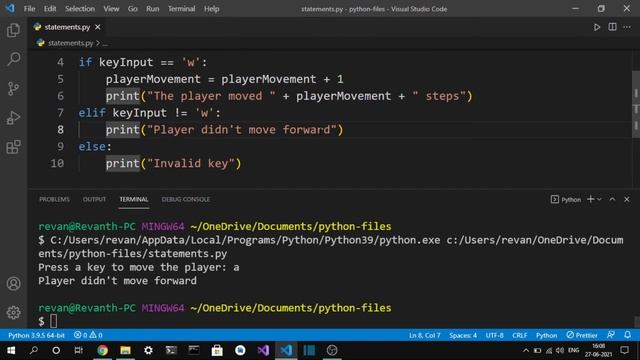Open the Search view in the activity bar

click(13, 59)
